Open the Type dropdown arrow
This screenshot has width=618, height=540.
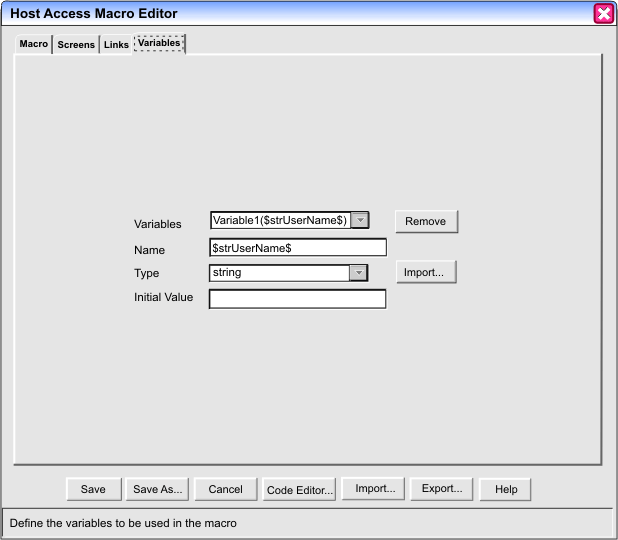359,273
